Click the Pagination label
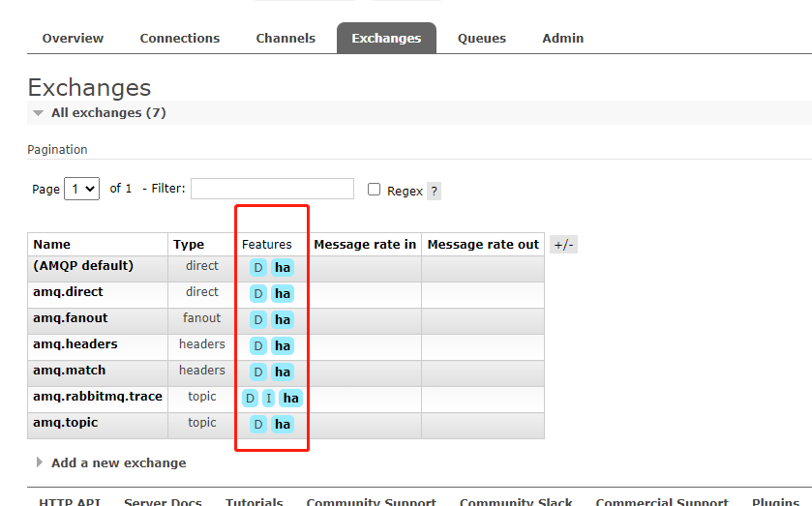This screenshot has width=812, height=506. [57, 150]
